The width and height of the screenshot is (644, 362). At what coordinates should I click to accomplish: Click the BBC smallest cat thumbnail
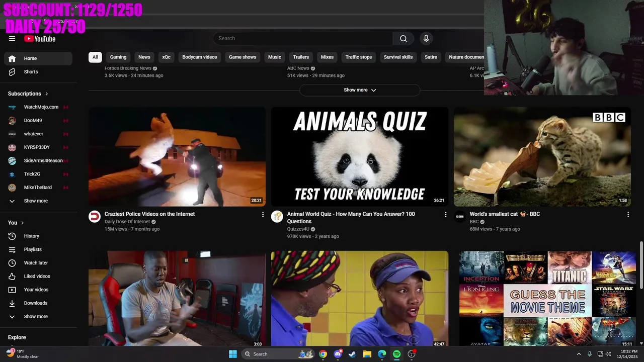tap(542, 156)
